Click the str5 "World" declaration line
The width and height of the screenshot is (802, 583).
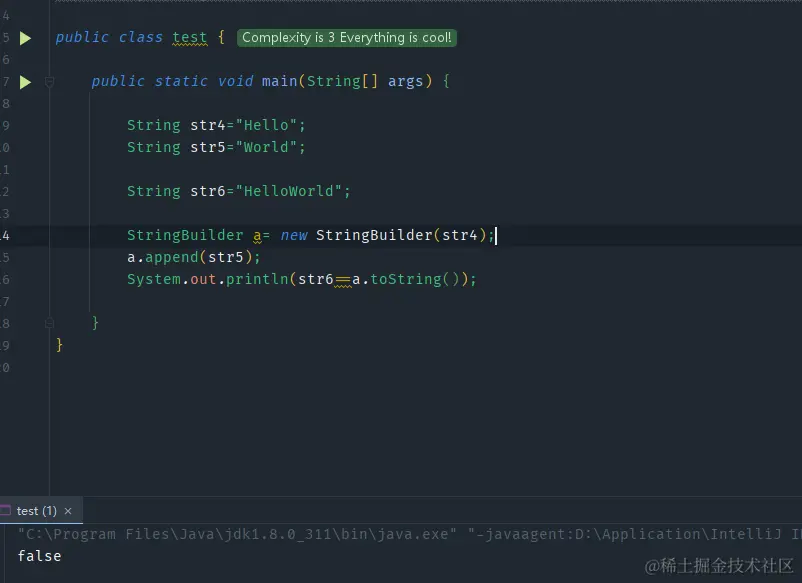(x=216, y=147)
